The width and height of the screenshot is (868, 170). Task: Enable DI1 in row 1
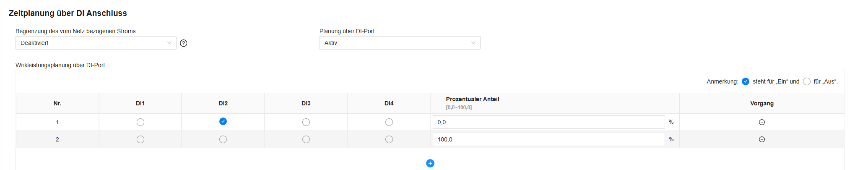(140, 122)
